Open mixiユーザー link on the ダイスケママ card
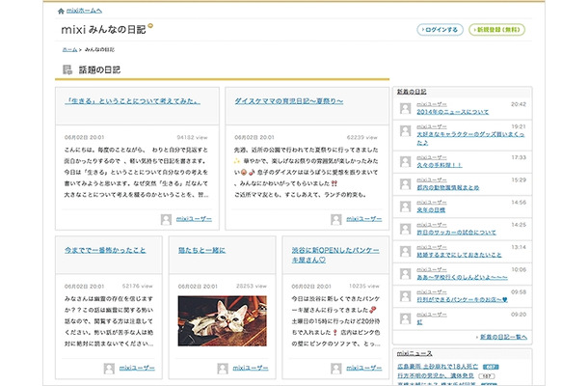 coord(363,219)
